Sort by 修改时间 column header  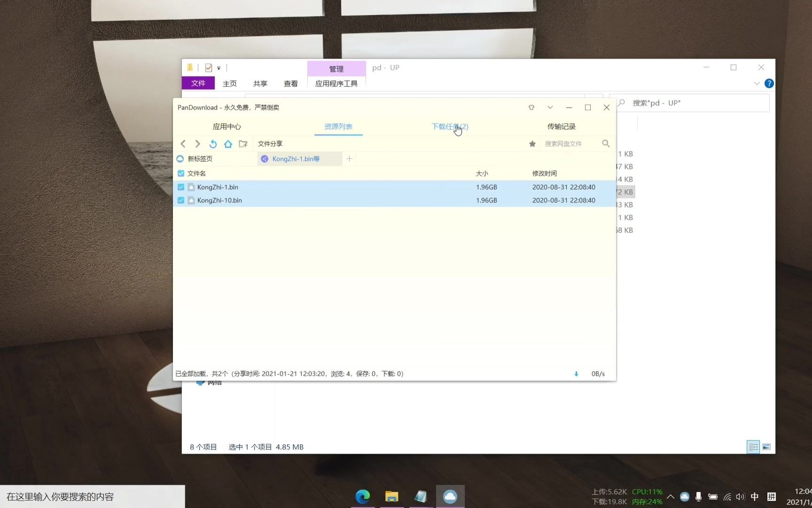click(x=545, y=174)
